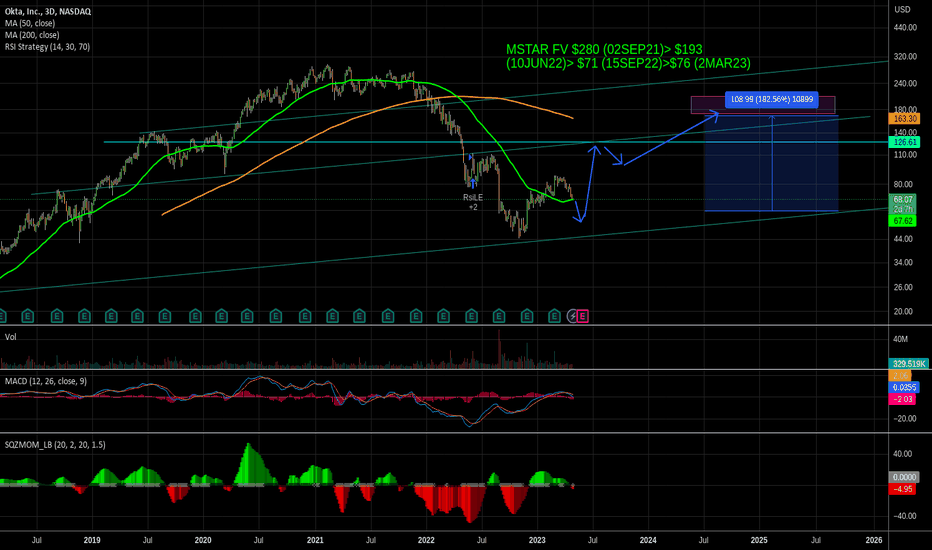Select the RSI Strategy (14, 30, 70) legend
This screenshot has height=550, width=932.
tap(48, 47)
